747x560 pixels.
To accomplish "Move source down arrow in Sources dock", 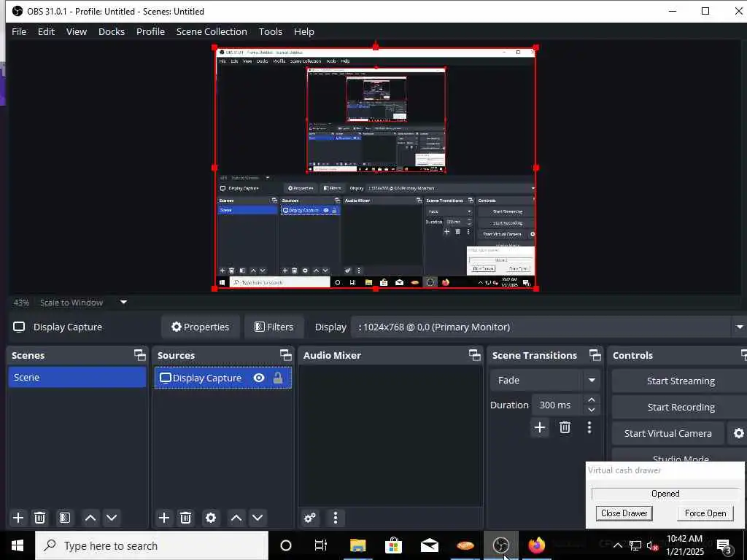I will click(x=258, y=518).
